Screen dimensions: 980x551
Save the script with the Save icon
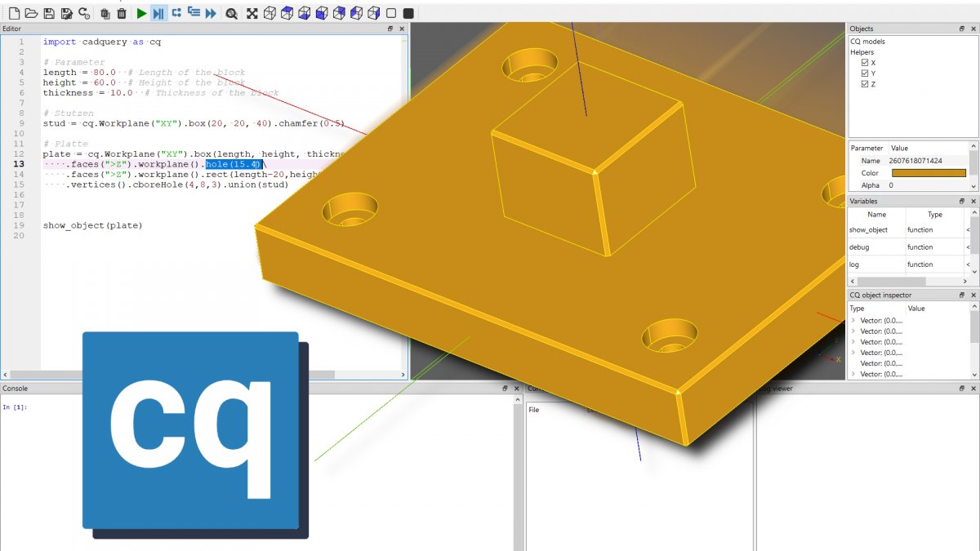pyautogui.click(x=51, y=13)
